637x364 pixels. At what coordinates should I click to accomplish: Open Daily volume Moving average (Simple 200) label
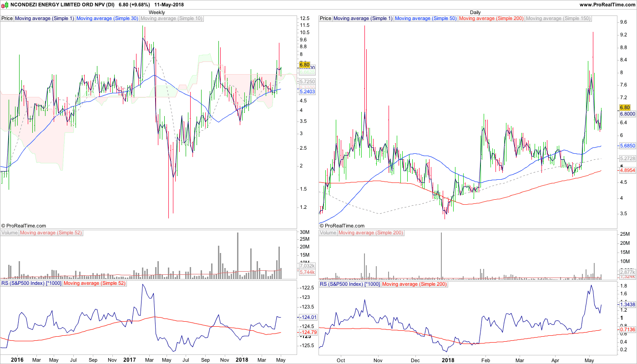point(371,233)
